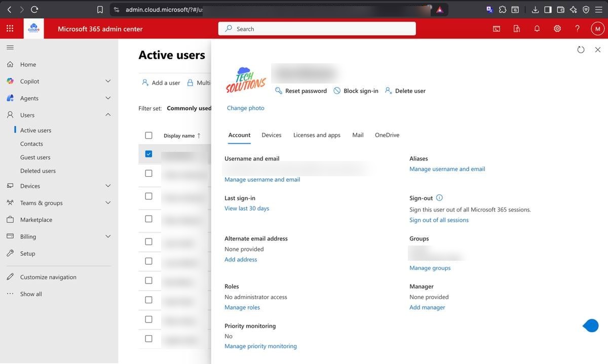Viewport: 608px width, 364px height.
Task: Open the OneDrive tab
Action: 387,135
